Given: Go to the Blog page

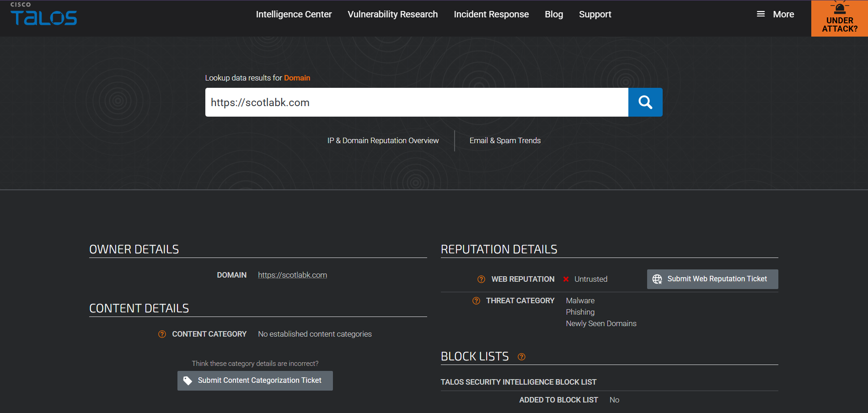Looking at the screenshot, I should (x=554, y=14).
